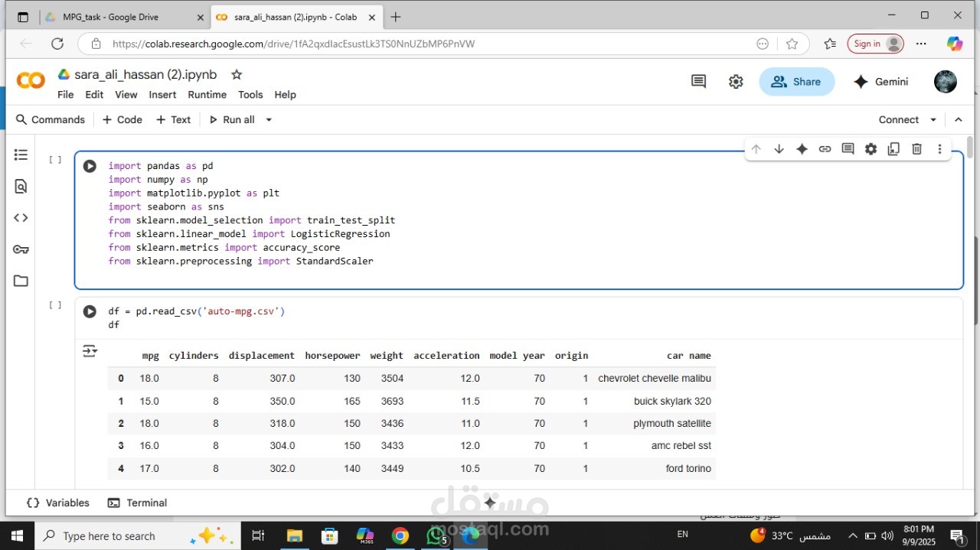Expand the Run all dropdown arrow
This screenshot has width=980, height=550.
269,120
